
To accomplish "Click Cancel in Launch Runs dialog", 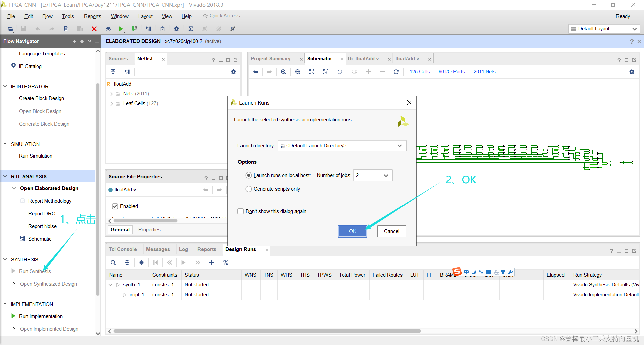I will 391,231.
